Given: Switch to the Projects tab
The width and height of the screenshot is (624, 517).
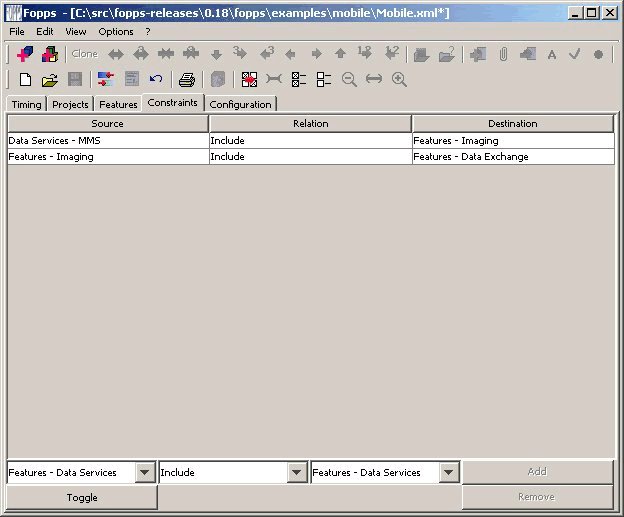Looking at the screenshot, I should (70, 104).
